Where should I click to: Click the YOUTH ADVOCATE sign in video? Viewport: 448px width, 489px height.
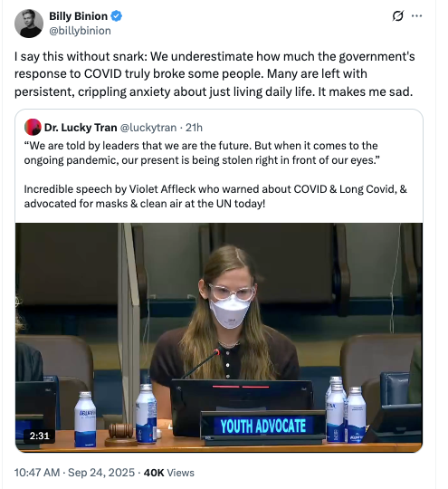click(x=263, y=426)
